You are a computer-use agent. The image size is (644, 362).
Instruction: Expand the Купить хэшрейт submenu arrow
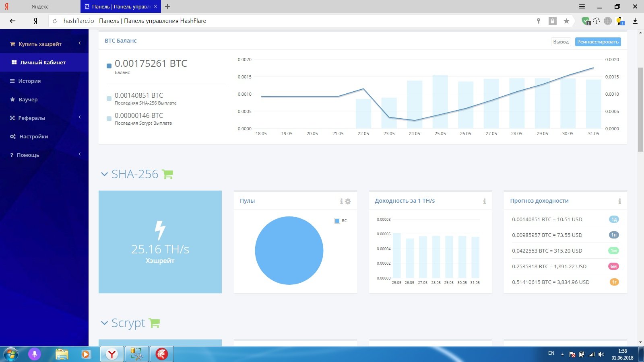80,43
